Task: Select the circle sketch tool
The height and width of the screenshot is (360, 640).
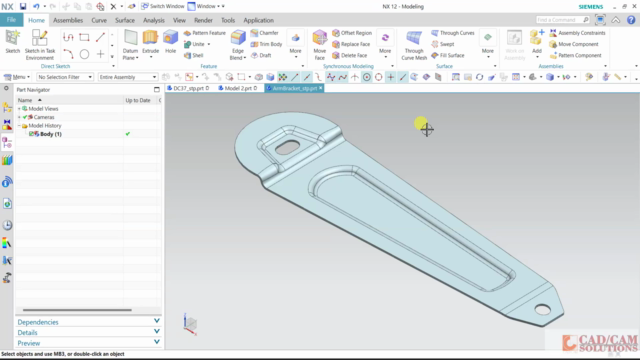Action: [x=84, y=54]
